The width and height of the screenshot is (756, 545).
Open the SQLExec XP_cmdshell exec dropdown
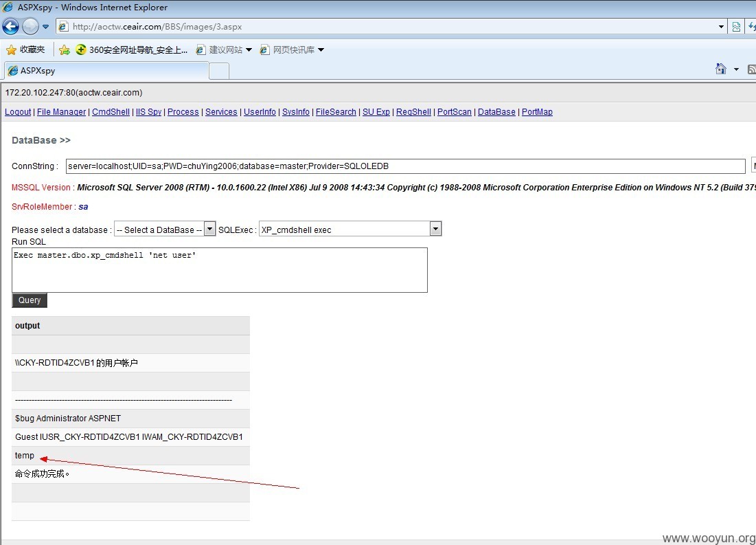click(350, 229)
